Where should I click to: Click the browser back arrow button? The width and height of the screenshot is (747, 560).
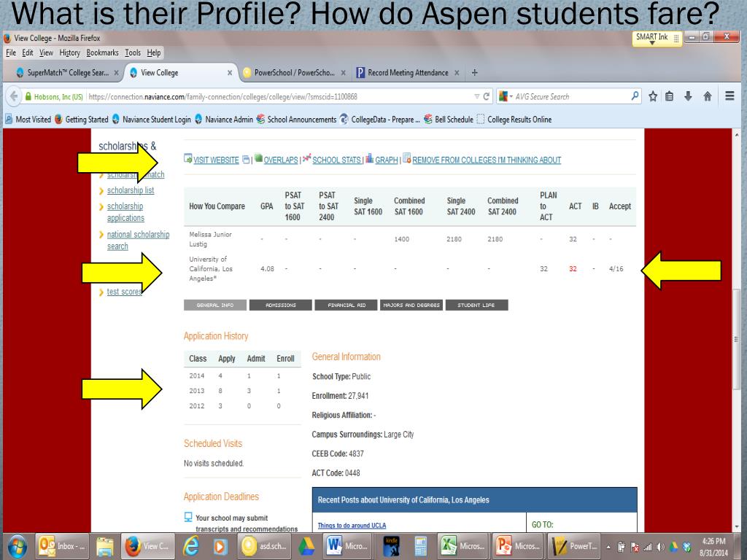tap(14, 97)
